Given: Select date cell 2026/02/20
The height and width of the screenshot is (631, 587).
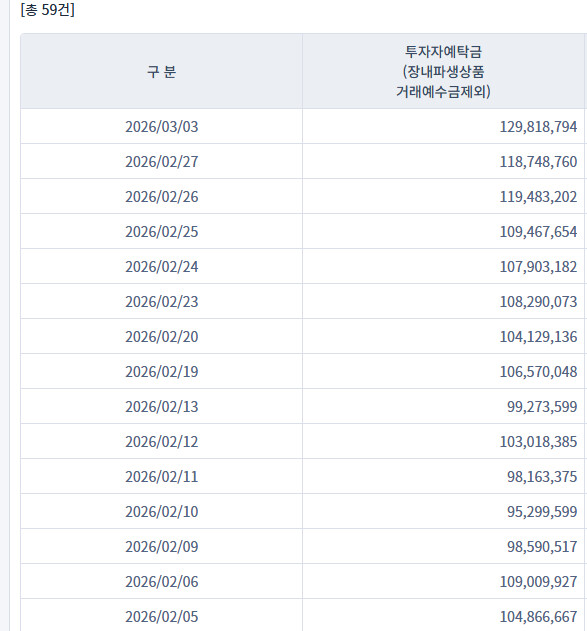Looking at the screenshot, I should [x=161, y=337].
